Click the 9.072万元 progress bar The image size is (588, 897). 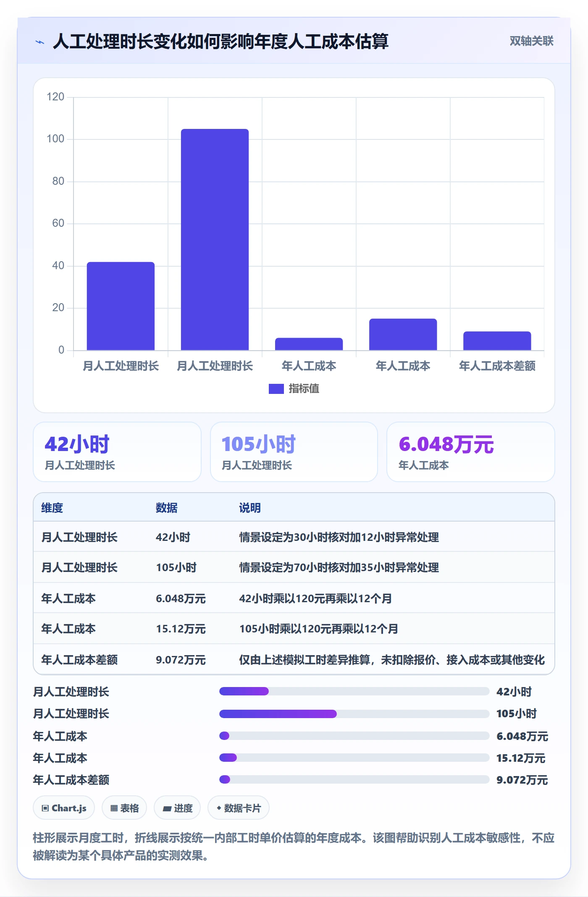[354, 779]
